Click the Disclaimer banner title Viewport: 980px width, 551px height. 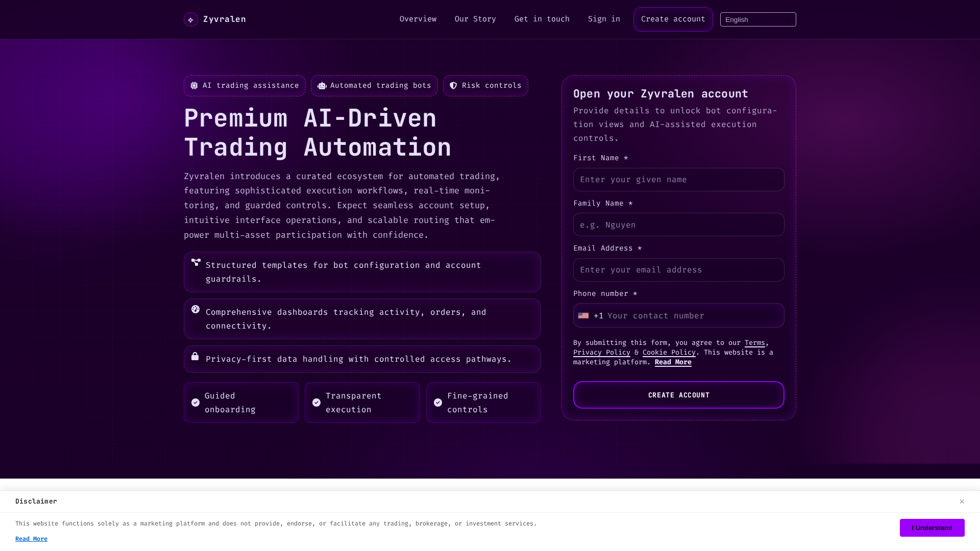click(36, 502)
